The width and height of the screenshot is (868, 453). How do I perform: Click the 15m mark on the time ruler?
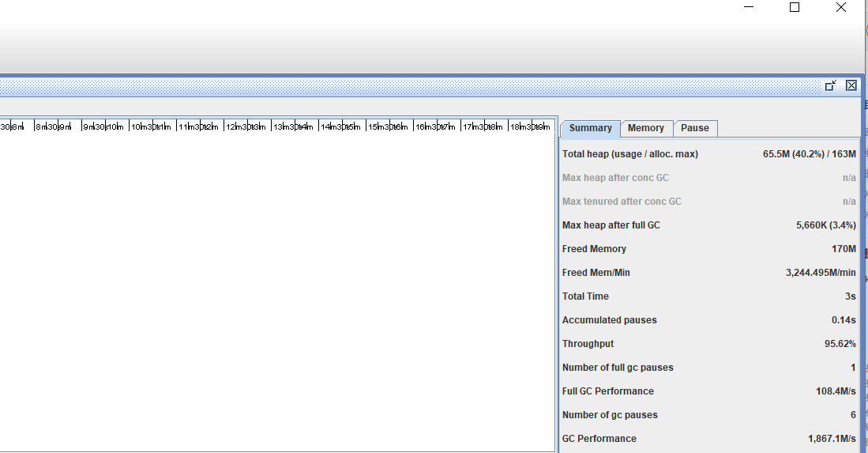point(352,126)
